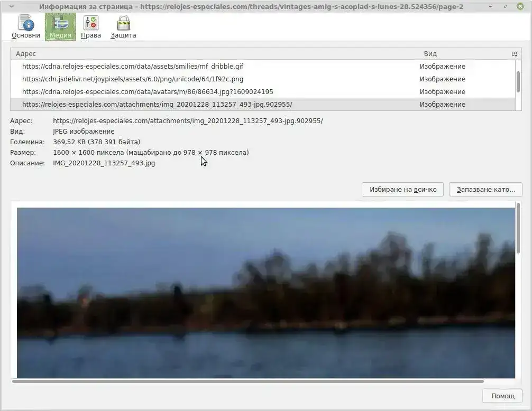Click the Помощ button
532x411 pixels.
click(502, 396)
